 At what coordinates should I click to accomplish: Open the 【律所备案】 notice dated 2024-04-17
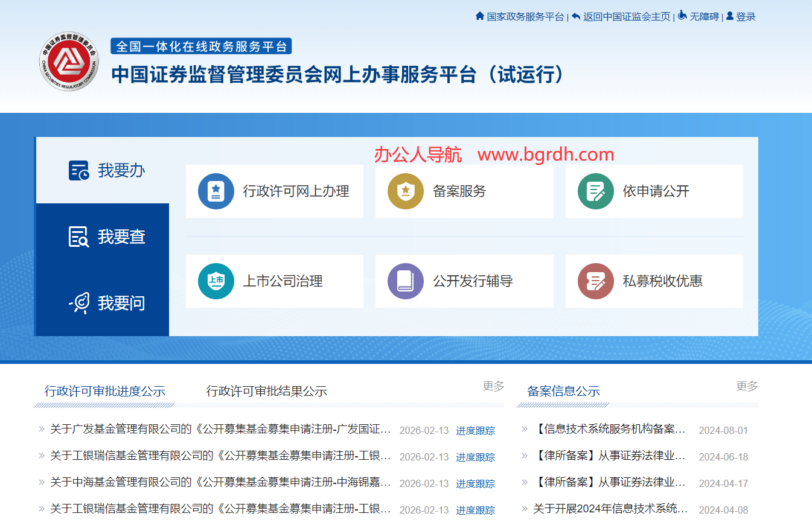click(610, 483)
